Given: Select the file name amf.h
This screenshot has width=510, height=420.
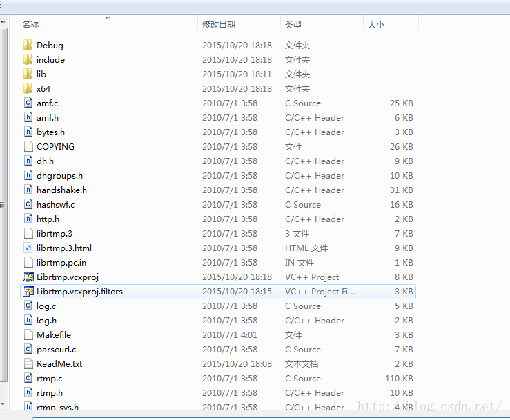Looking at the screenshot, I should (x=48, y=117).
